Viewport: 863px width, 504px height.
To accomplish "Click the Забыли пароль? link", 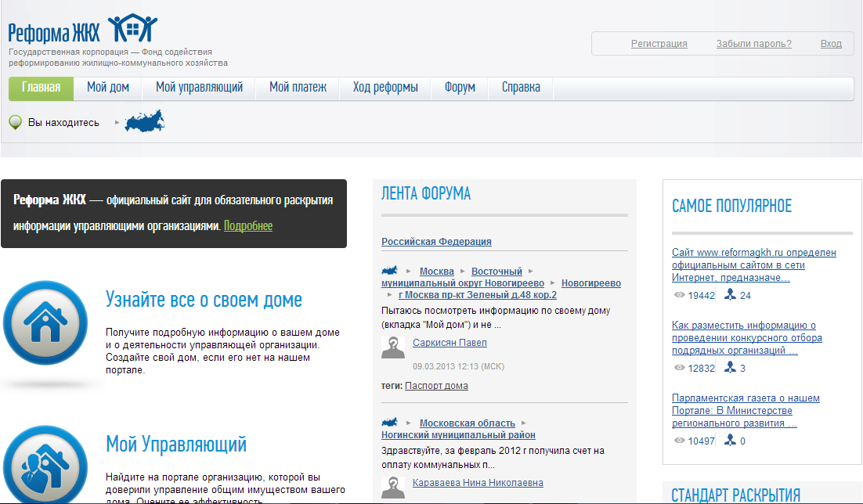I will 753,44.
